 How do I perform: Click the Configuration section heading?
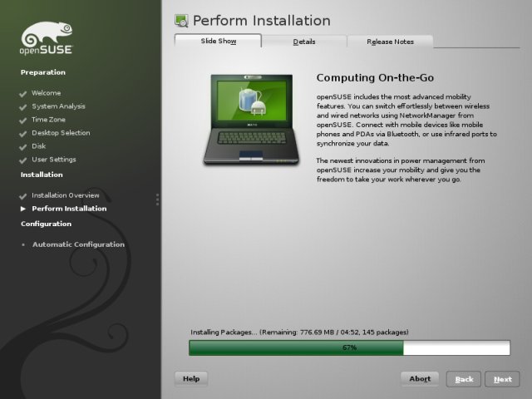pyautogui.click(x=47, y=224)
